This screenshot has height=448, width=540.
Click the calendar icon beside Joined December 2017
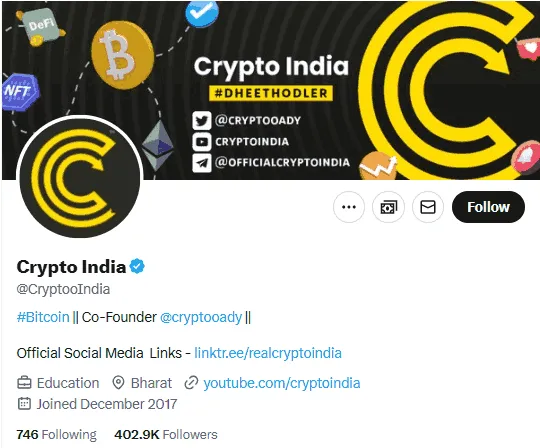24,404
